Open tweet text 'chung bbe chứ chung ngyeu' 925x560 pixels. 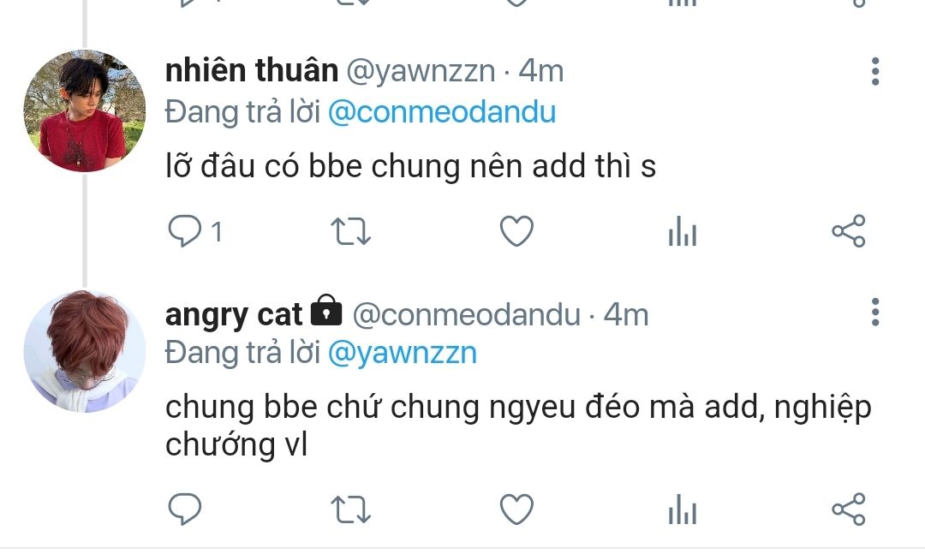tap(371, 407)
